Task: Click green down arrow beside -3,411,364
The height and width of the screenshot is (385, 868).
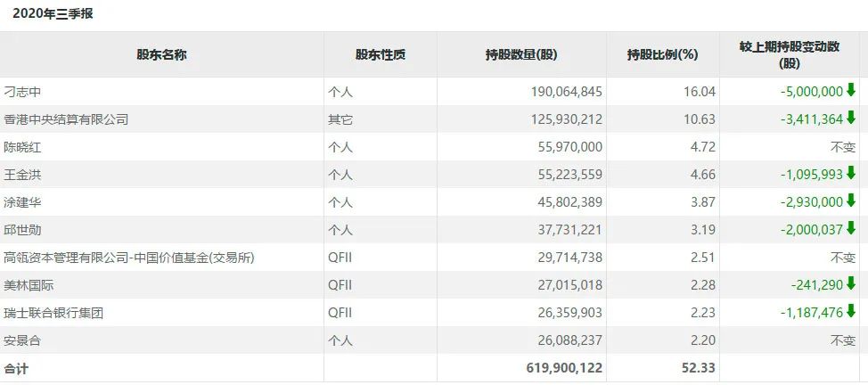Action: click(x=851, y=118)
